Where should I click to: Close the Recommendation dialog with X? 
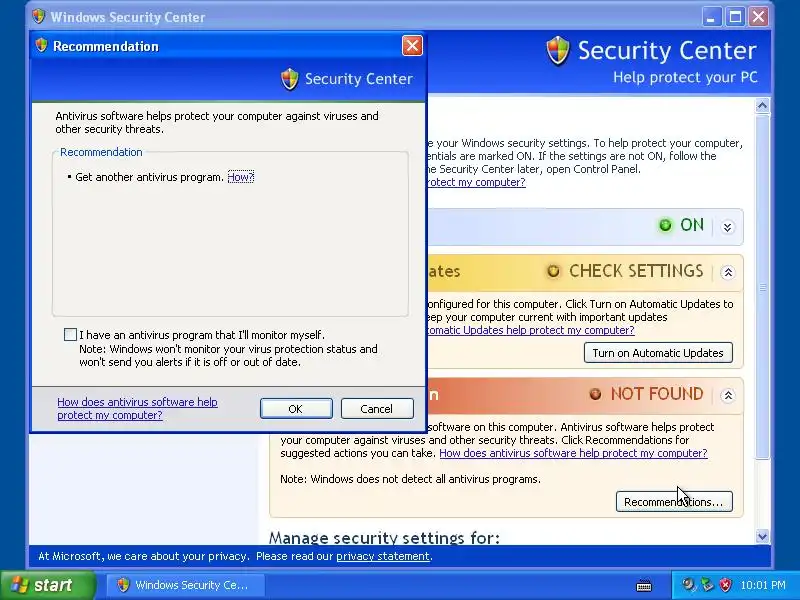pos(412,46)
